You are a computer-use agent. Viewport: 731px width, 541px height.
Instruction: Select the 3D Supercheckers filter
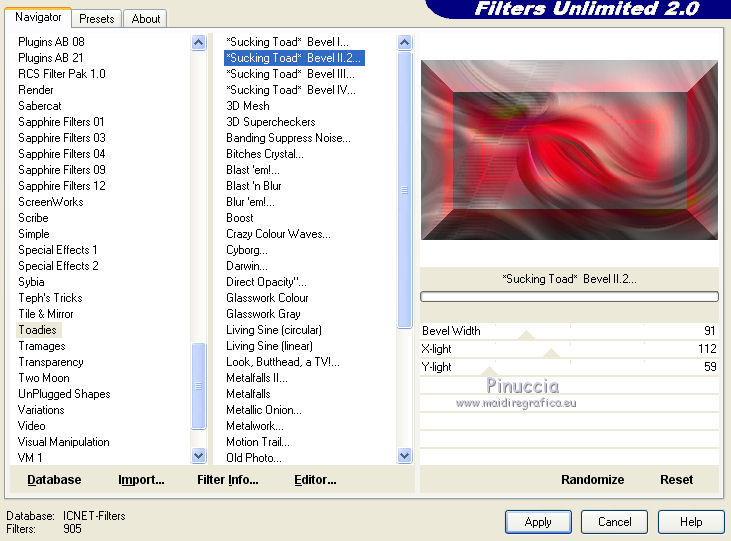pos(270,122)
